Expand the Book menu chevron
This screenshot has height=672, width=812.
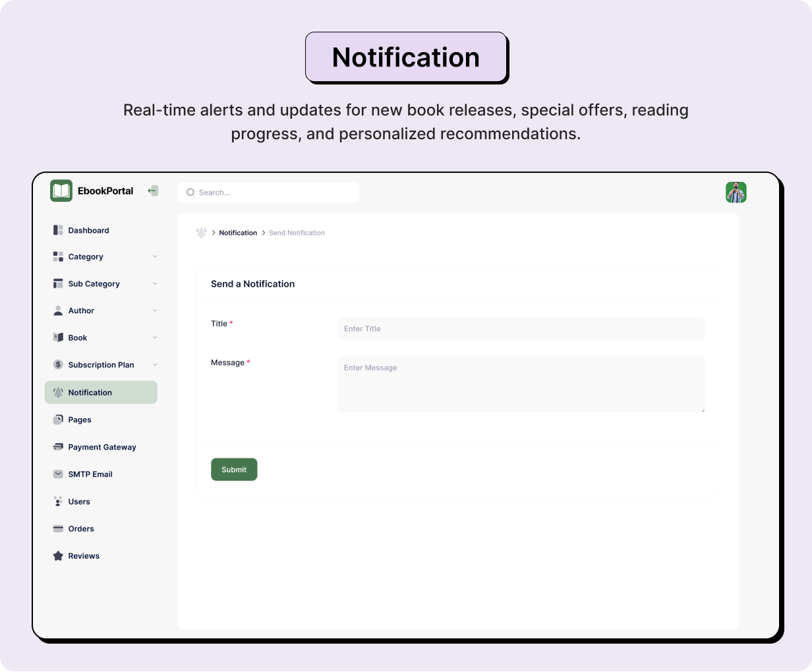155,338
